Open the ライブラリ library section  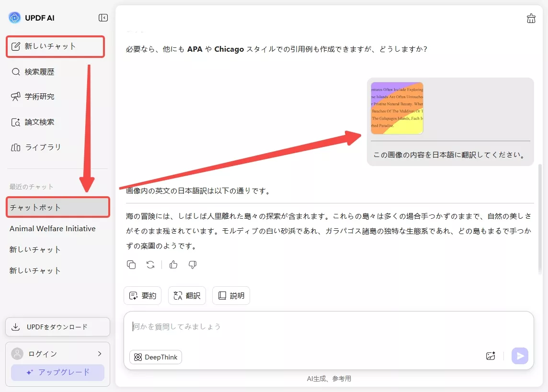41,147
